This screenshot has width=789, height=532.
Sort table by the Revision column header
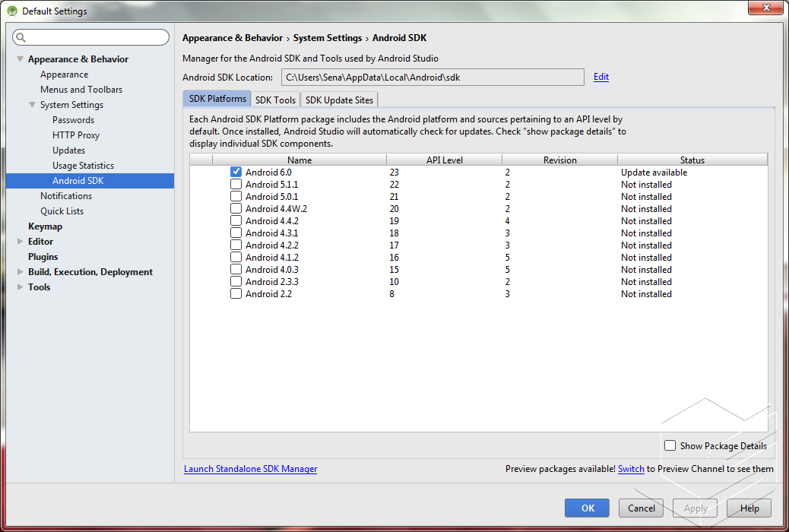point(559,160)
